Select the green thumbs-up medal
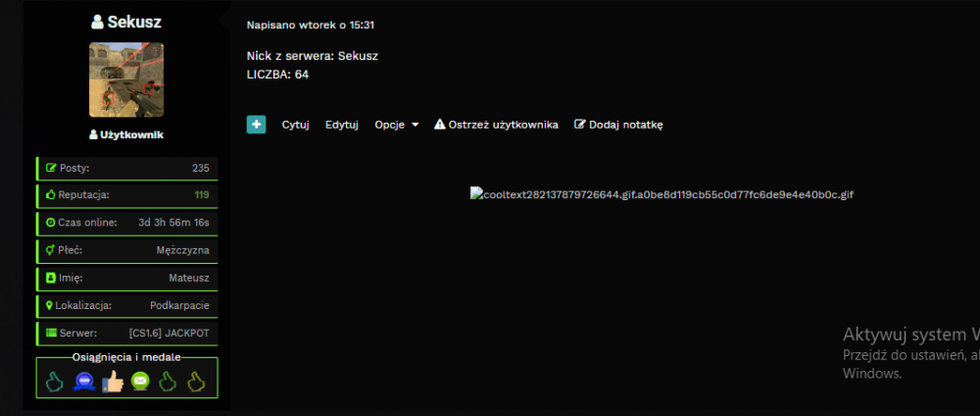This screenshot has height=416, width=980. [x=168, y=381]
